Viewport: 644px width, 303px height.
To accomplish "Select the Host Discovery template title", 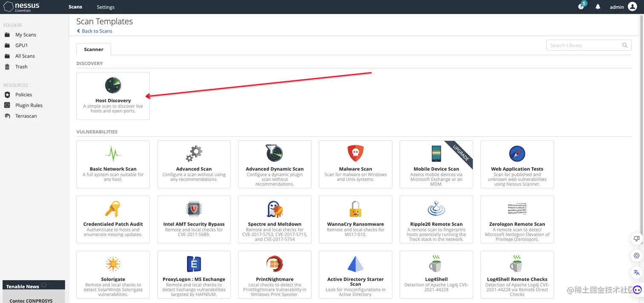I will 113,101.
